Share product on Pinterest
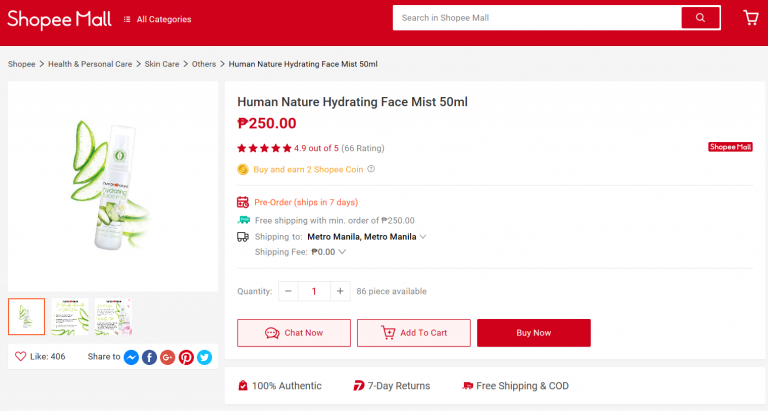This screenshot has width=768, height=411. [x=186, y=357]
